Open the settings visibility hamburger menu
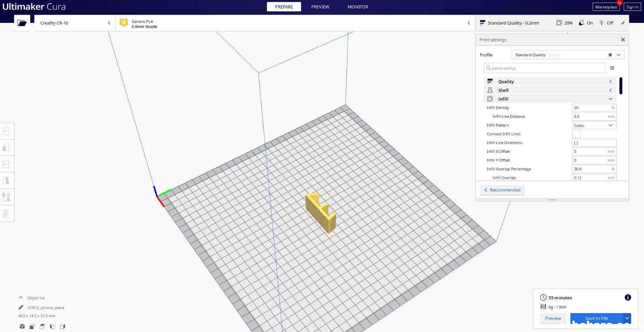This screenshot has width=644, height=332. tap(612, 68)
